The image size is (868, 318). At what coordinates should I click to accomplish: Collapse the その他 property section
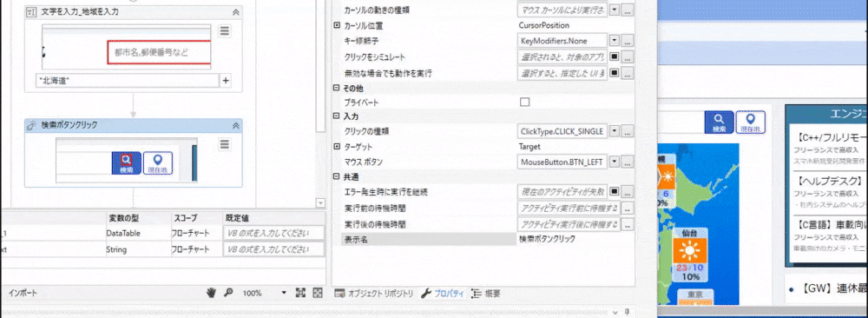click(336, 88)
